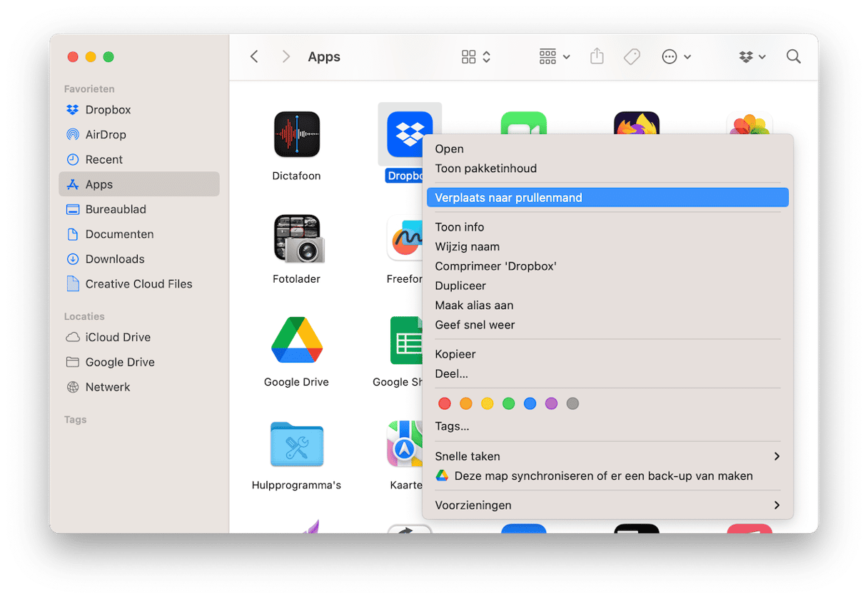Image resolution: width=868 pixels, height=599 pixels.
Task: Choose Dupliceer in the context menu
Action: pos(607,286)
